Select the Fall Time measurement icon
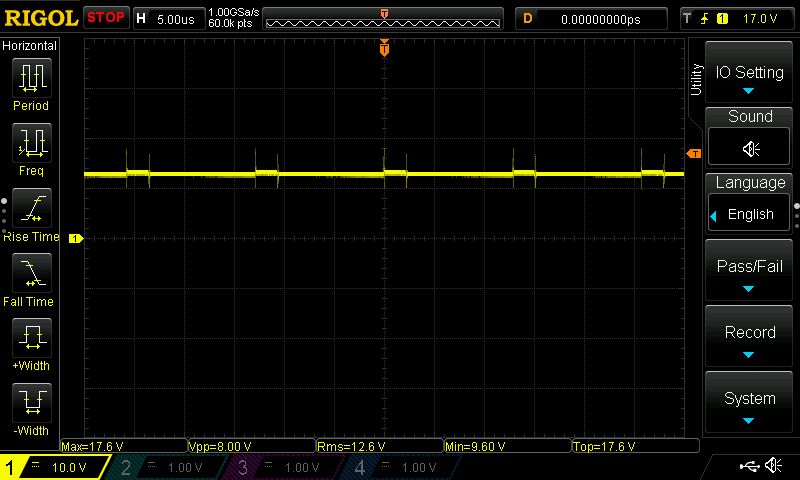The height and width of the screenshot is (480, 800). click(32, 273)
